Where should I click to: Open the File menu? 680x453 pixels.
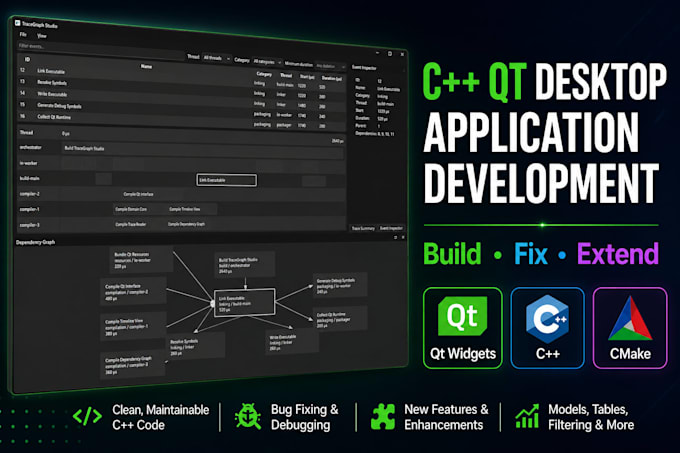click(23, 34)
